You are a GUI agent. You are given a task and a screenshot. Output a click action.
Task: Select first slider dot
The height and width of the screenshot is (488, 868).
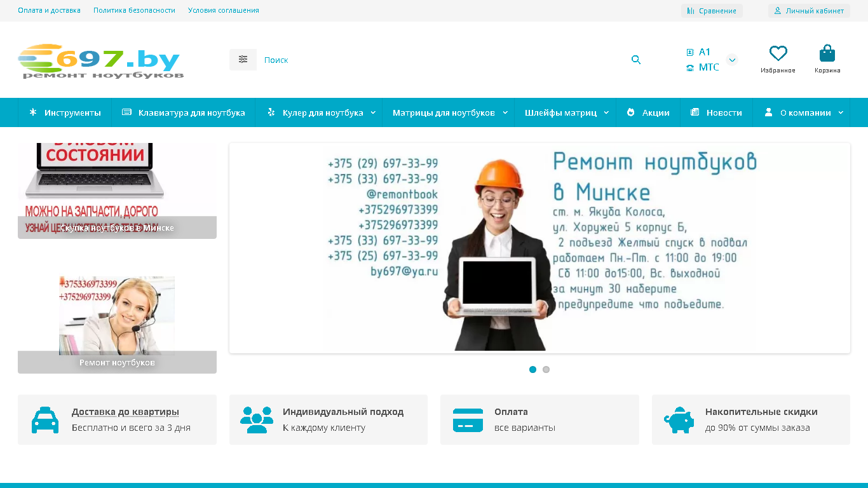point(532,369)
